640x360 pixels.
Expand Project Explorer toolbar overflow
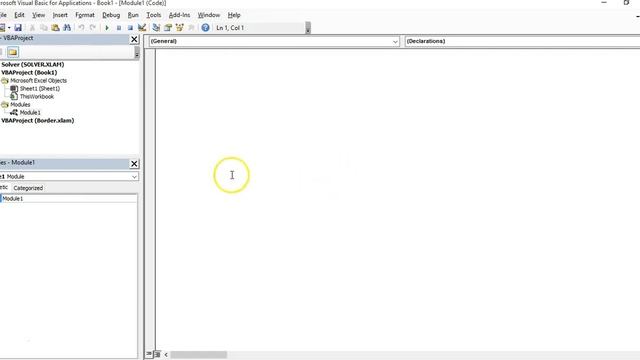tap(137, 53)
